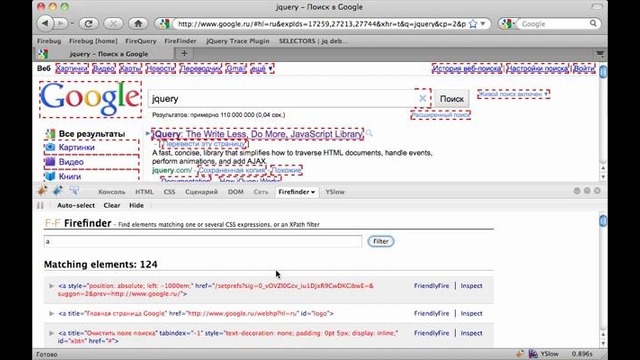The height and width of the screenshot is (360, 640).
Task: Open the Сохраненная копия cached link
Action: 231,170
